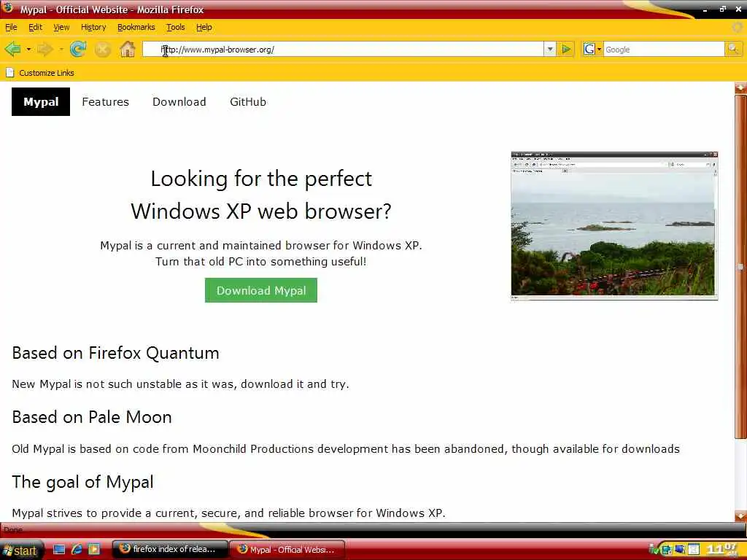The image size is (747, 560).
Task: Open the Forward history dropdown arrow
Action: coord(61,49)
